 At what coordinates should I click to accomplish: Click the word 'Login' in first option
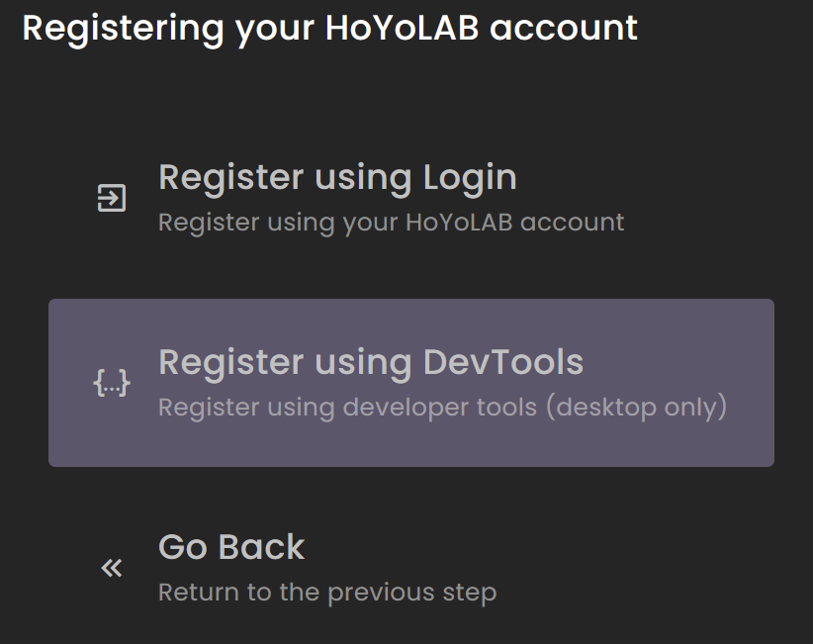470,177
